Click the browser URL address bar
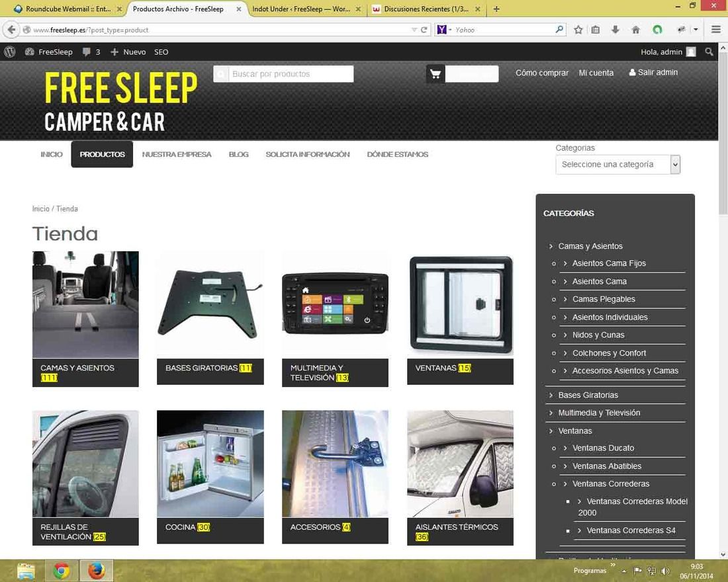This screenshot has width=728, height=582. tap(221, 30)
